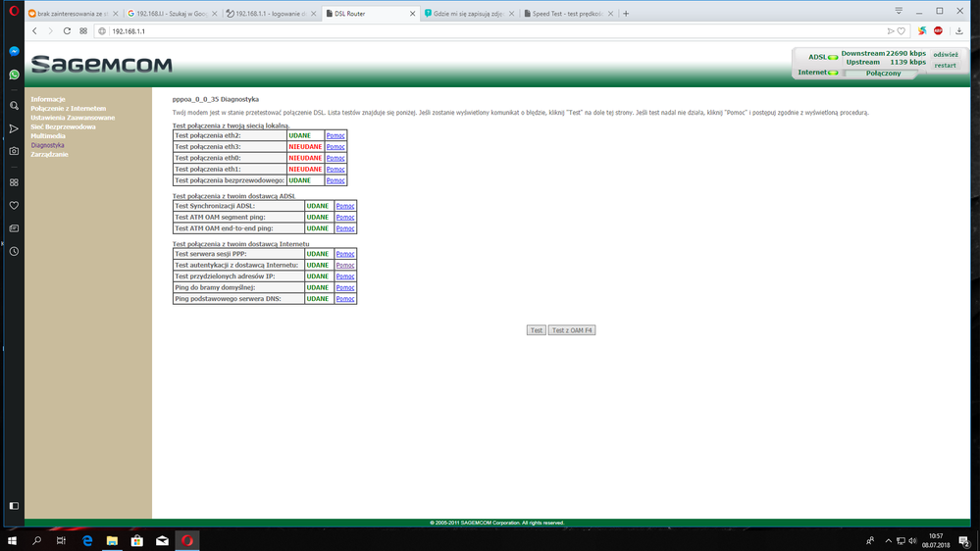Open Messenger in the Opera sidebar
Viewport: 980px width, 551px height.
pos(14,51)
